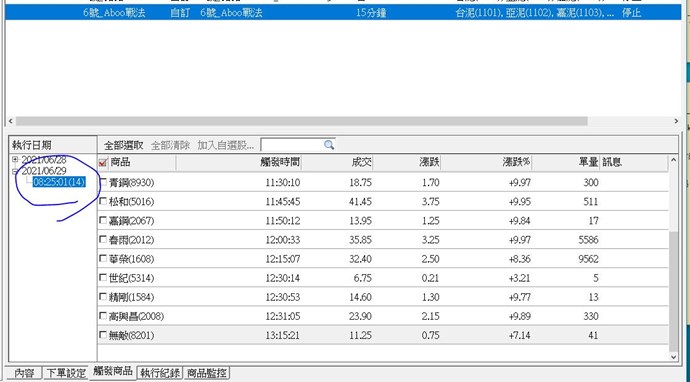690x382 pixels.
Task: Click the horizontal scrollbar left arrow
Action: click(x=11, y=121)
